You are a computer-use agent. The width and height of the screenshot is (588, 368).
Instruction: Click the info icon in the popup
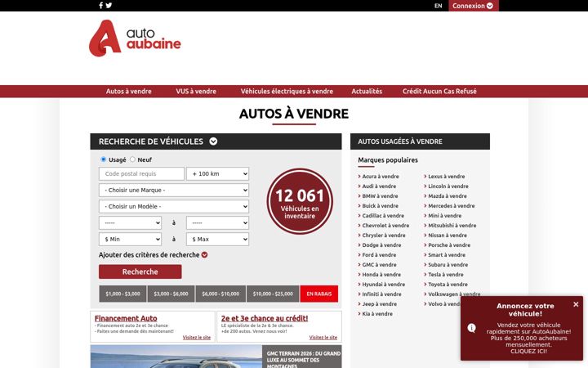pyautogui.click(x=472, y=328)
